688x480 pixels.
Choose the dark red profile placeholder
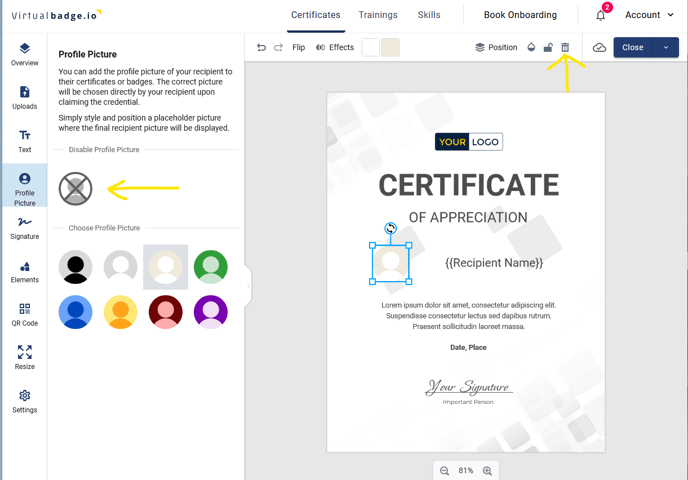point(165,312)
